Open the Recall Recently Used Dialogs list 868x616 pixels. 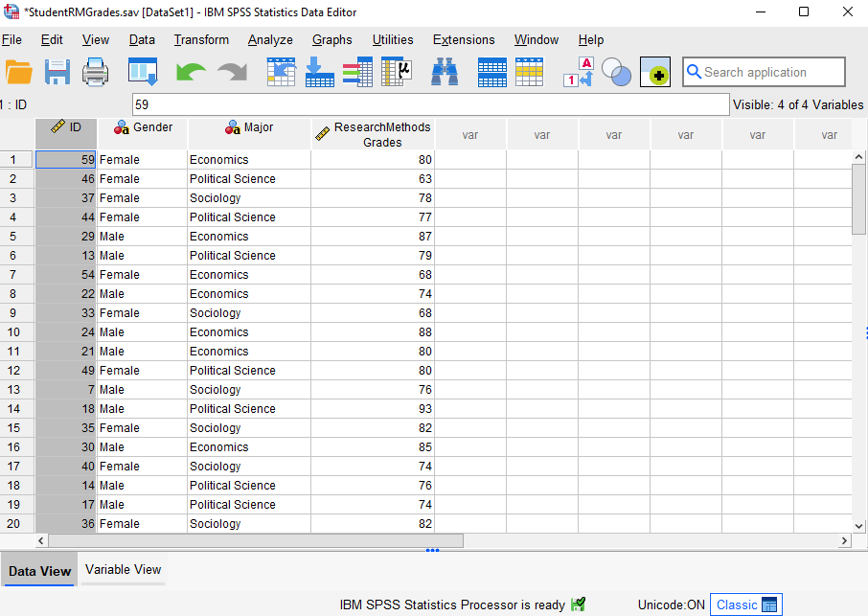[146, 72]
